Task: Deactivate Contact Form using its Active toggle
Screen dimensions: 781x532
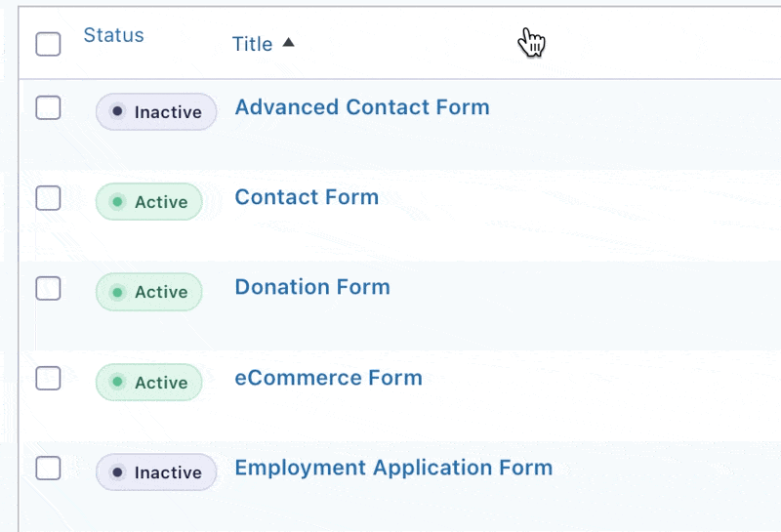Action: tap(148, 202)
